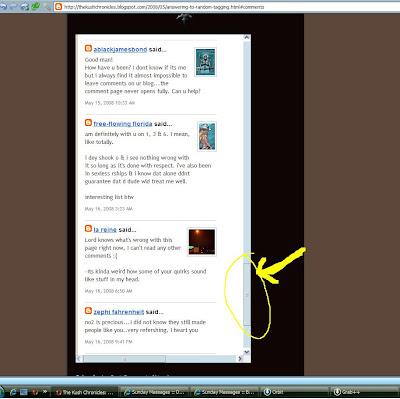The width and height of the screenshot is (400, 399).
Task: Click la reine's avatar thumbnail
Action: [x=202, y=242]
